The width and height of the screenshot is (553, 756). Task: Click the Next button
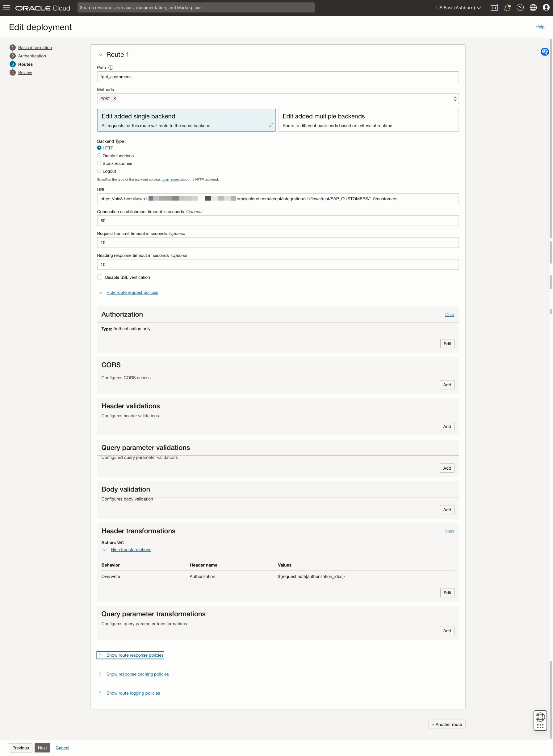[x=42, y=748]
